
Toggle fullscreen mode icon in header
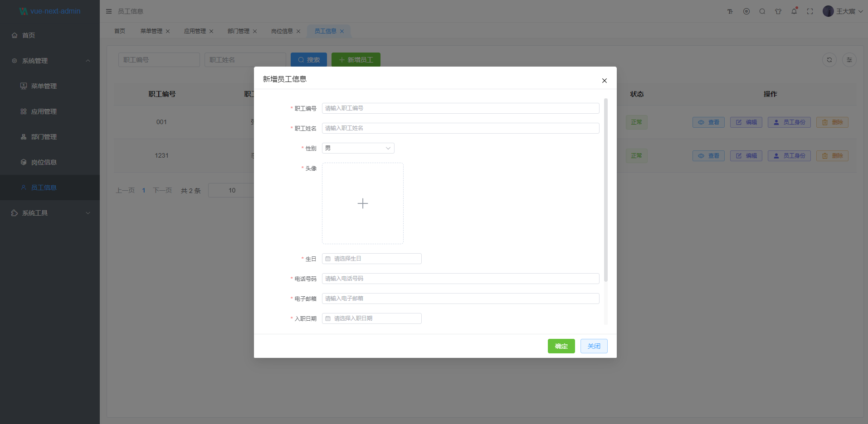(810, 11)
